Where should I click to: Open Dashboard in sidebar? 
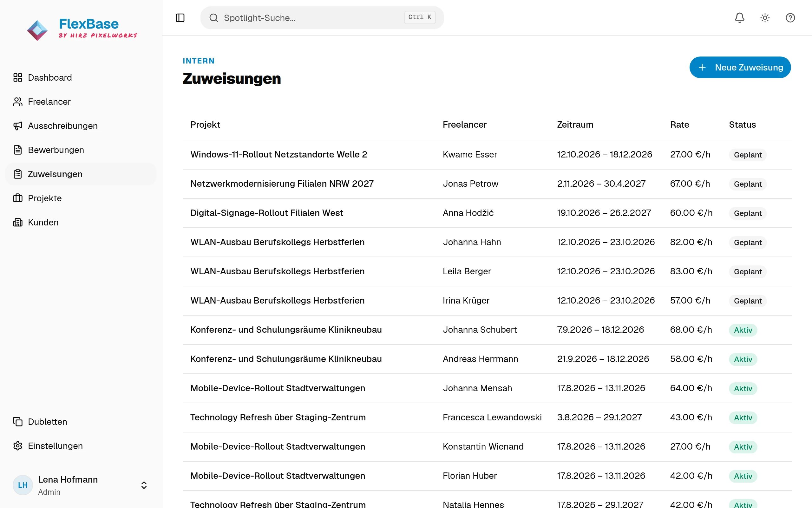click(x=81, y=77)
